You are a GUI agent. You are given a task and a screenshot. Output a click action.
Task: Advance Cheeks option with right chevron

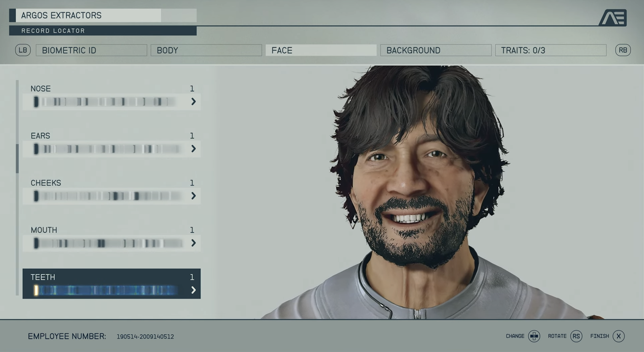click(193, 196)
